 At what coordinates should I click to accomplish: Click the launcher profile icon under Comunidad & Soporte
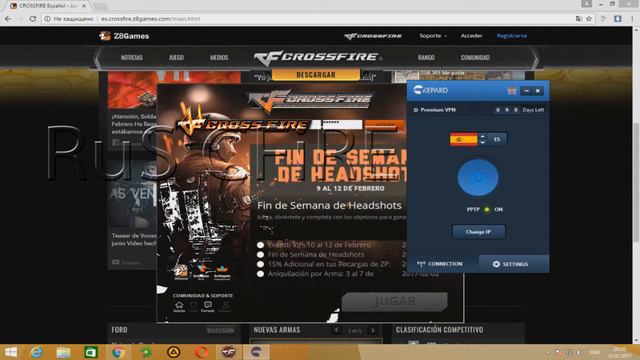pos(225,306)
